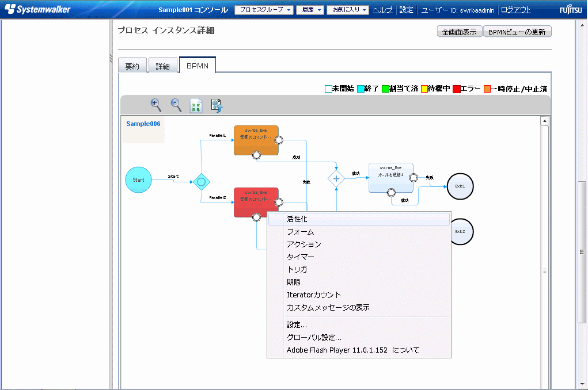Open the お気に入り dropdown
The width and height of the screenshot is (588, 390).
click(x=347, y=10)
